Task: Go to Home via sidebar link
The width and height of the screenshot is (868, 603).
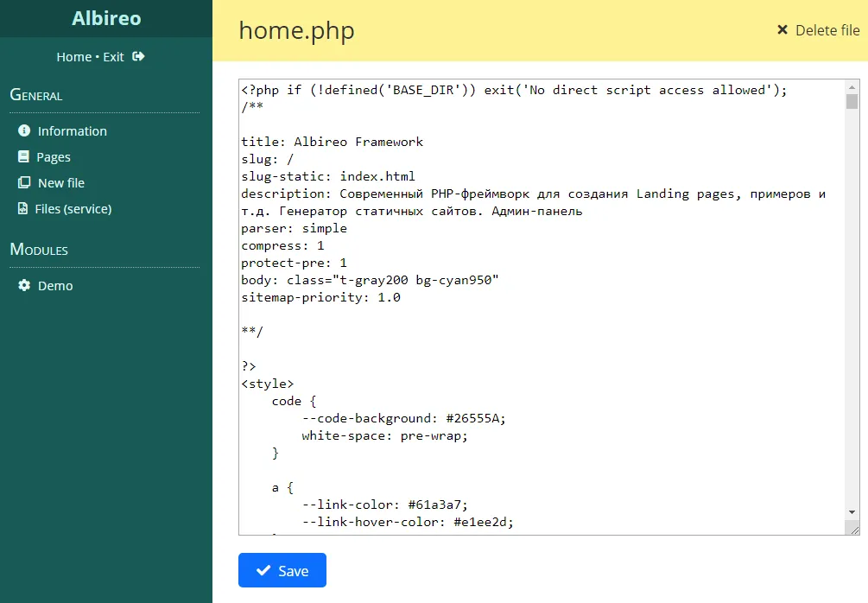Action: tap(73, 57)
